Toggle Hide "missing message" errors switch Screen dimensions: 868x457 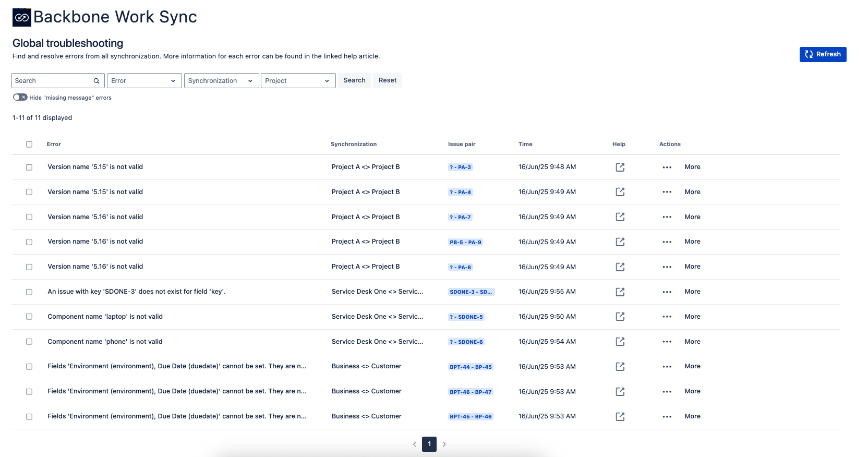pos(20,98)
